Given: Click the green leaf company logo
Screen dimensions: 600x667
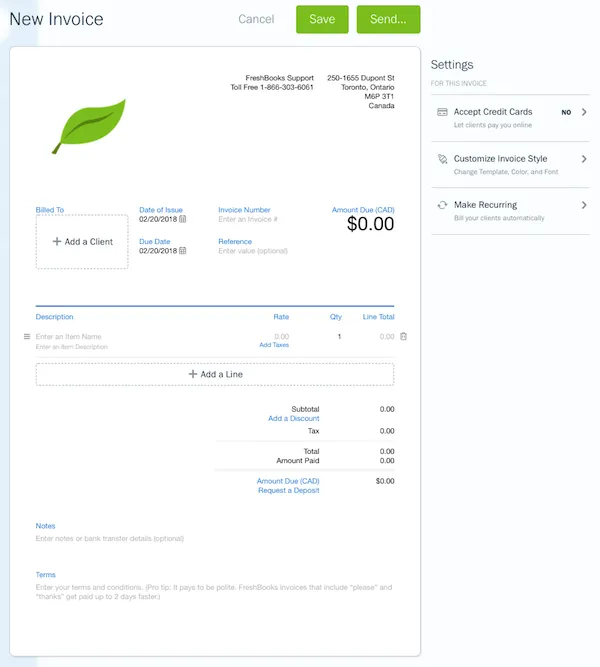Looking at the screenshot, I should [90, 125].
